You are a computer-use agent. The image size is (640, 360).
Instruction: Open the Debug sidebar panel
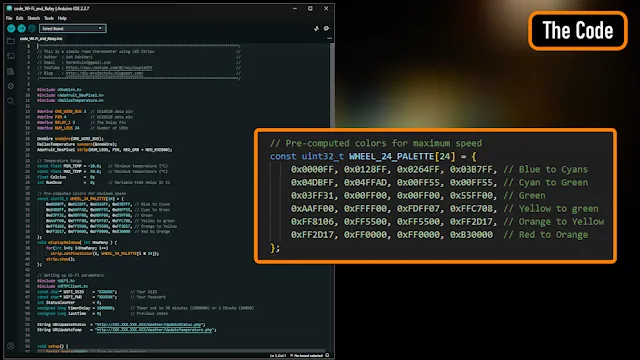[11, 86]
